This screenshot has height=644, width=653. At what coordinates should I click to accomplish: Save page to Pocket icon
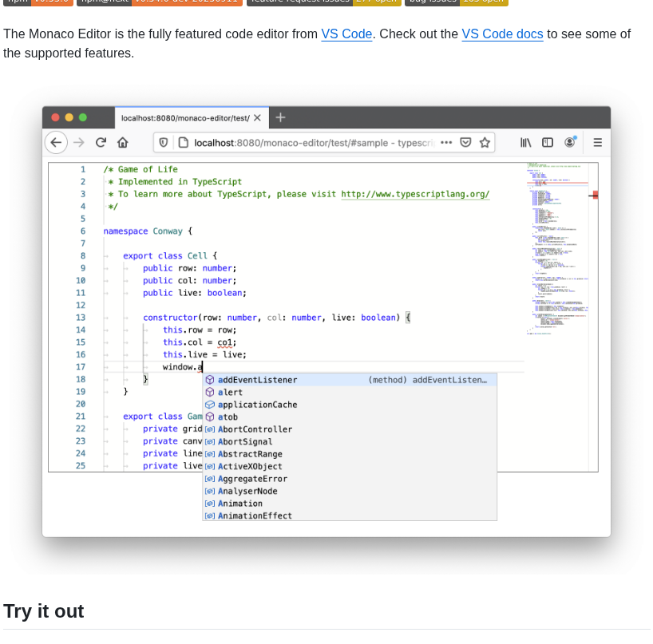pyautogui.click(x=465, y=143)
